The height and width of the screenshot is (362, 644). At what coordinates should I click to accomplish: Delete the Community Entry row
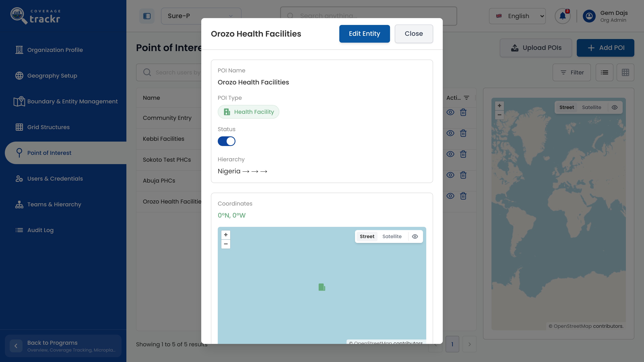[x=463, y=112]
